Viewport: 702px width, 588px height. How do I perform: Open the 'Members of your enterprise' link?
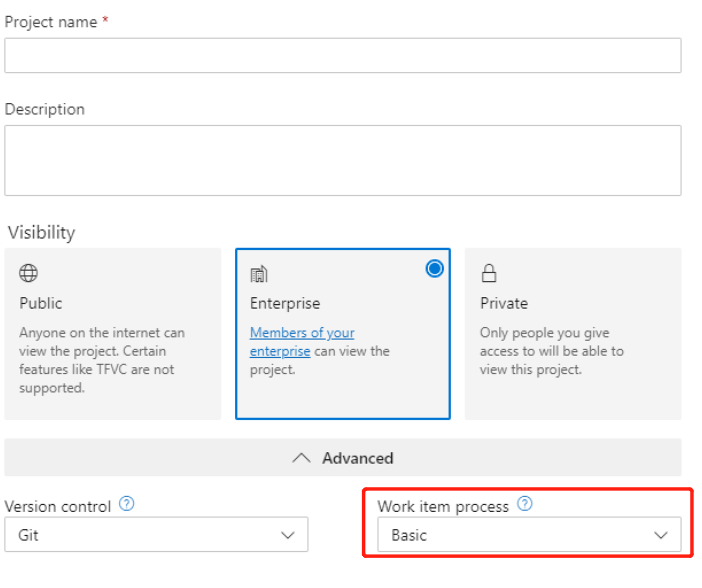(x=302, y=342)
